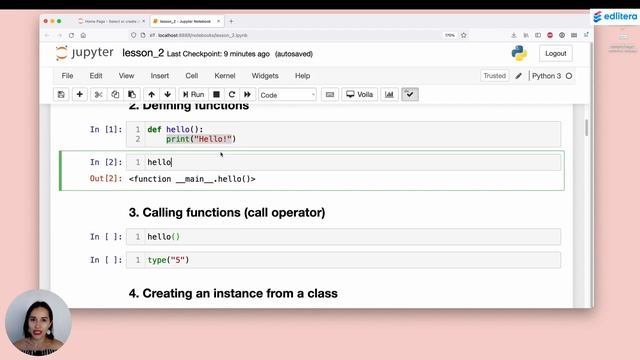Log out using the Logout button
Screen dimensions: 640x360
point(556,53)
